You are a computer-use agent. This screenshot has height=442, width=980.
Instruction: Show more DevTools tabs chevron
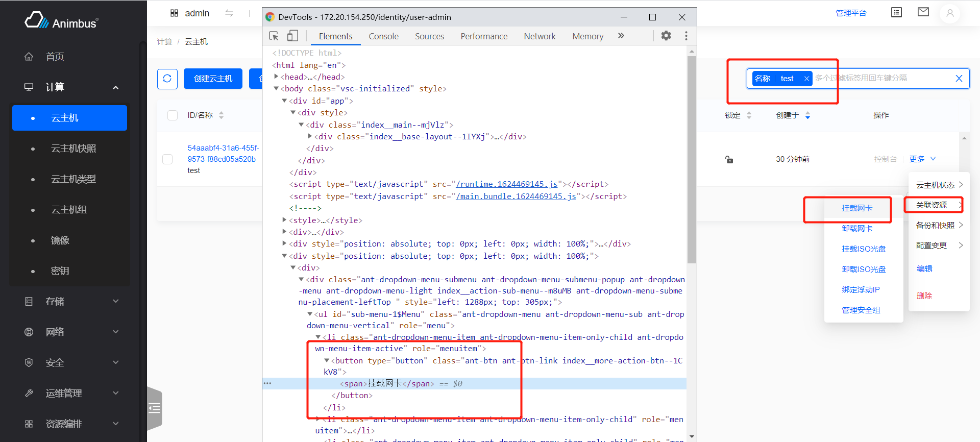pyautogui.click(x=621, y=36)
